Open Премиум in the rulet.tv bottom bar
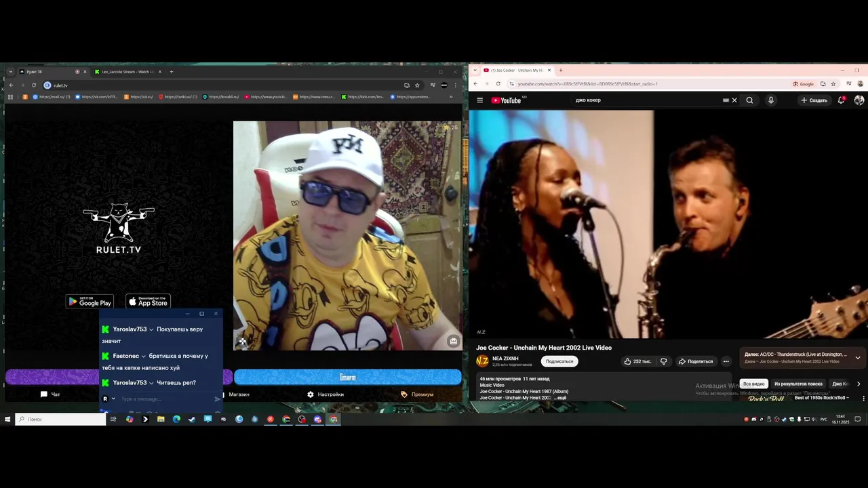 click(417, 394)
